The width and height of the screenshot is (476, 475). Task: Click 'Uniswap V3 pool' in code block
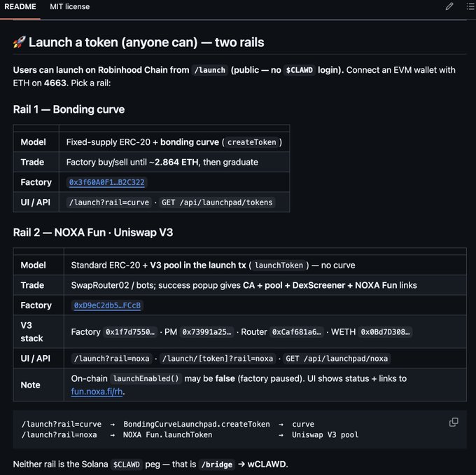tap(325, 435)
